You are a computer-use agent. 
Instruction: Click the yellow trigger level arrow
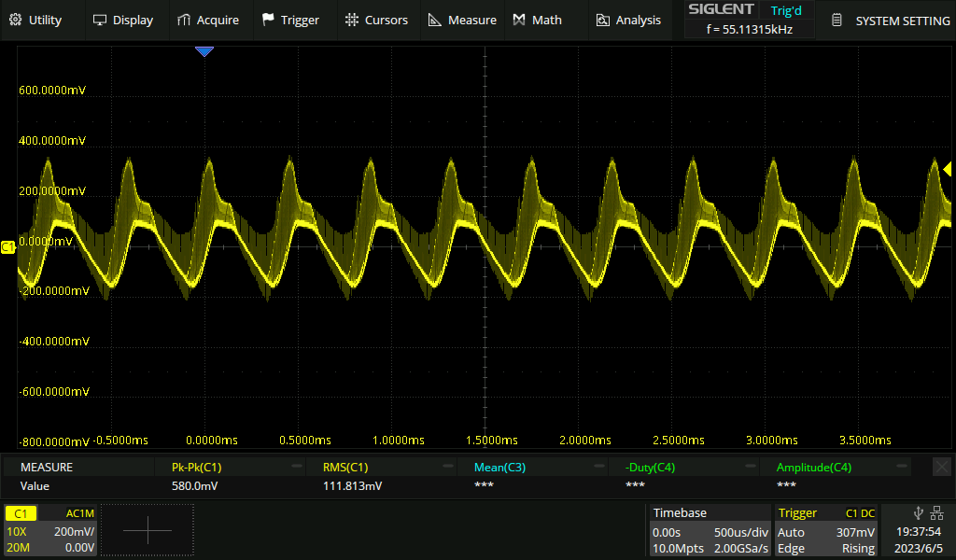(947, 169)
